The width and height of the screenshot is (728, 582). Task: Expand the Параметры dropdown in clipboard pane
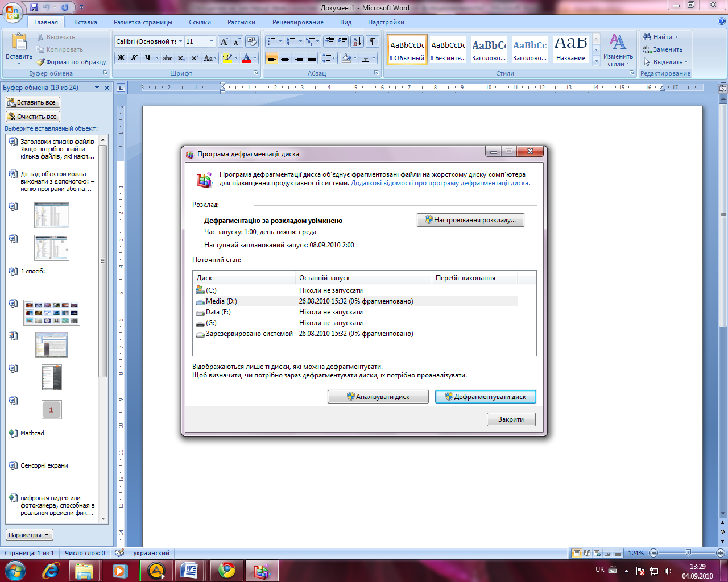tap(30, 535)
